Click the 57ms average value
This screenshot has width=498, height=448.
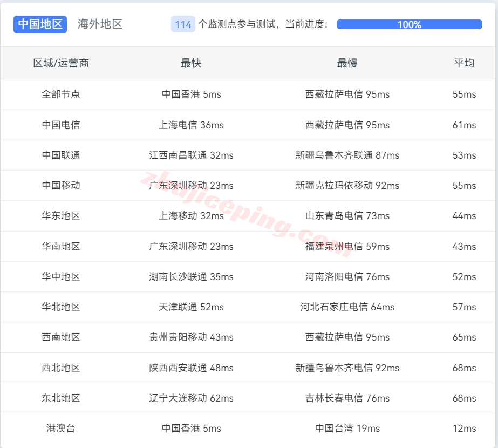pos(464,307)
